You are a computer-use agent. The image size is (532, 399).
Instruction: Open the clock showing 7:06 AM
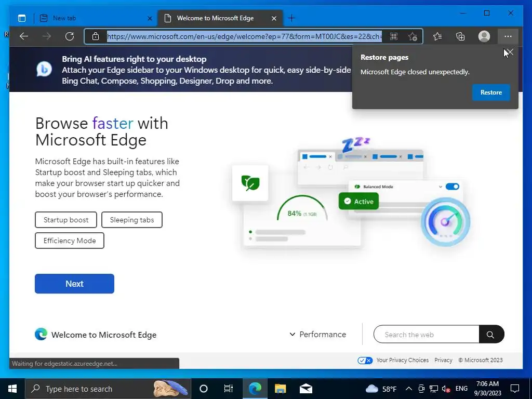(x=487, y=389)
